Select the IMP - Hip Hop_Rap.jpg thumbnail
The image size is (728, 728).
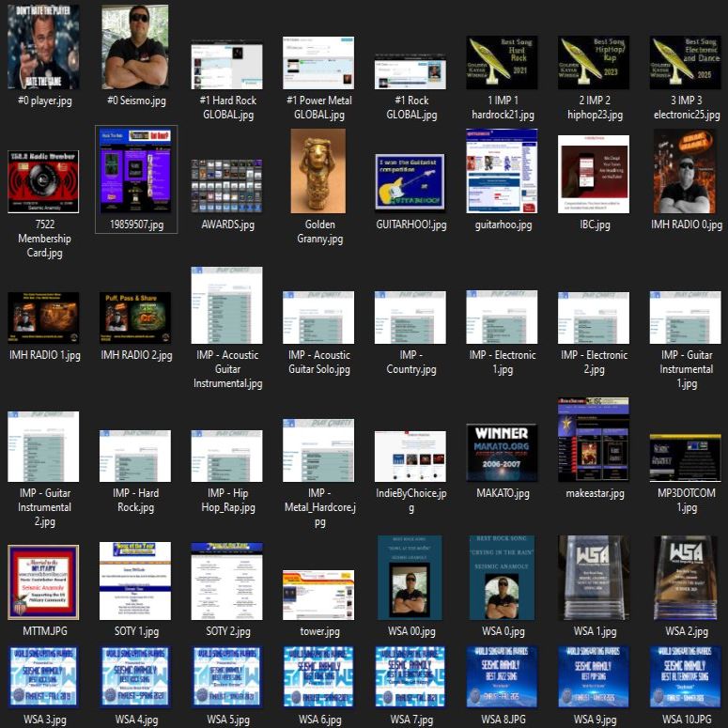[x=226, y=456]
